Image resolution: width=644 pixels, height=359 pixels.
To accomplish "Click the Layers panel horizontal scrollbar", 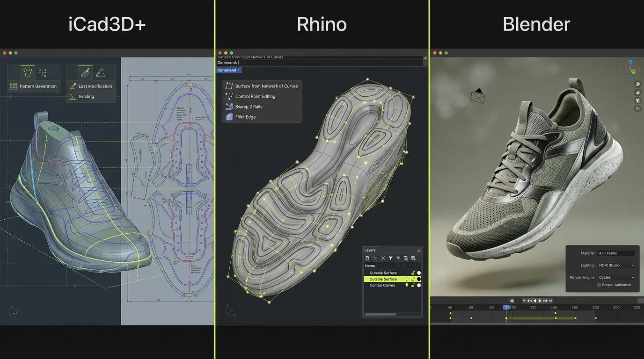I will pos(380,314).
